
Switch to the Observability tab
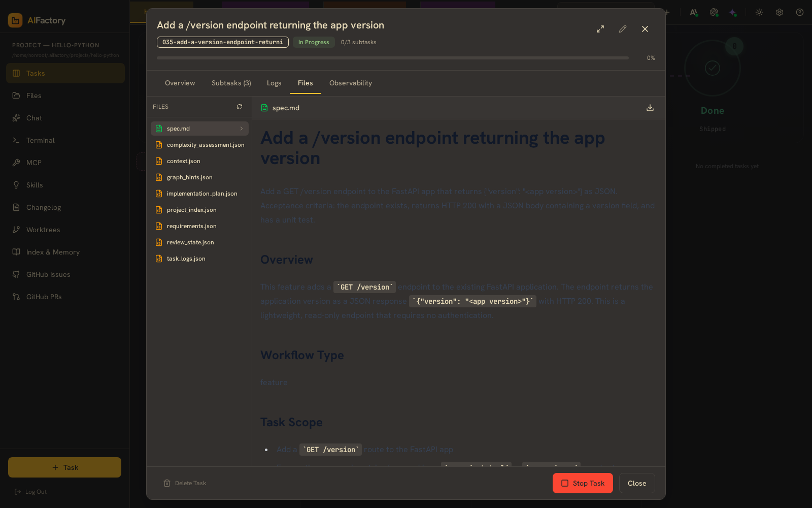(351, 83)
